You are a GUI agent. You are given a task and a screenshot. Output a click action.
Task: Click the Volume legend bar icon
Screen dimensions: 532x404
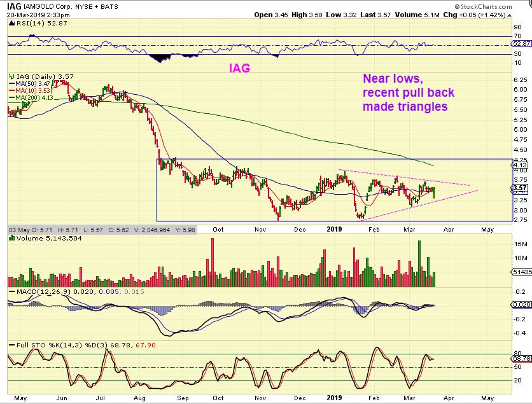12,238
